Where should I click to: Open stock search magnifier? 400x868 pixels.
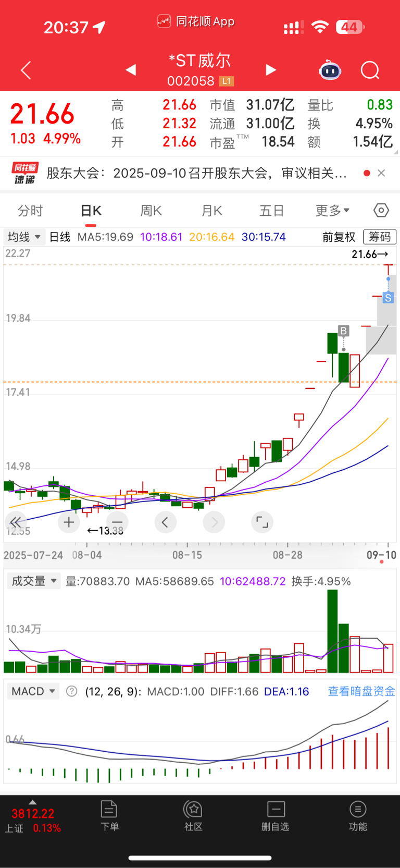370,70
